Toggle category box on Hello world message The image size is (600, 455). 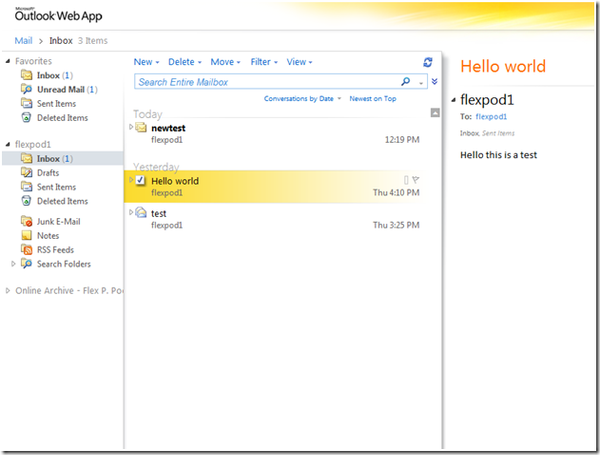405,180
